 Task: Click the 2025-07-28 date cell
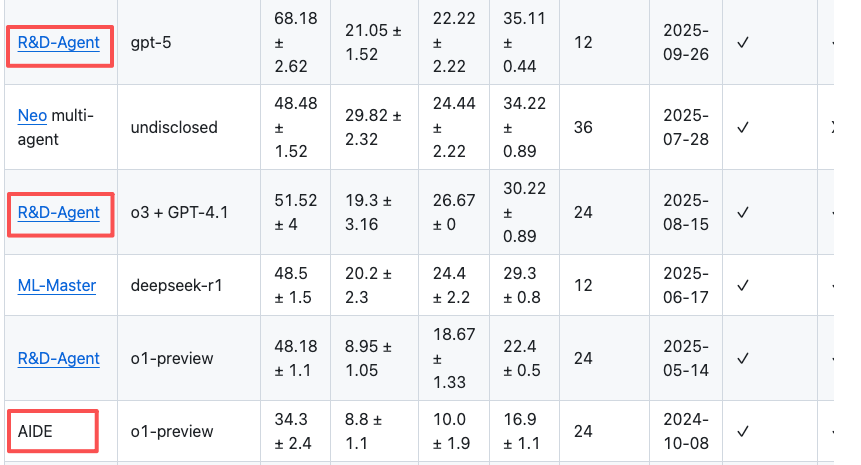click(685, 128)
